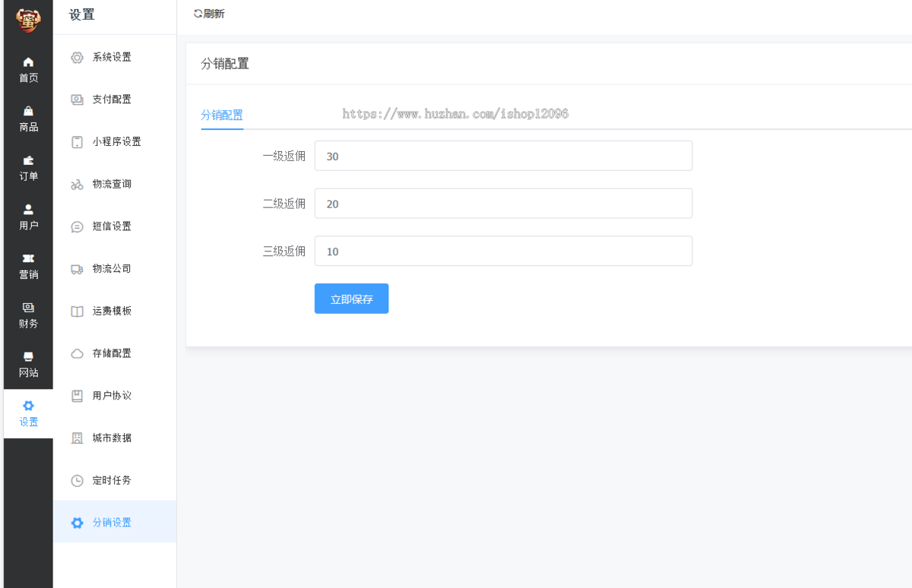Viewport: 912px width, 588px height.
Task: Click the 一级返佣 label
Action: pos(284,156)
